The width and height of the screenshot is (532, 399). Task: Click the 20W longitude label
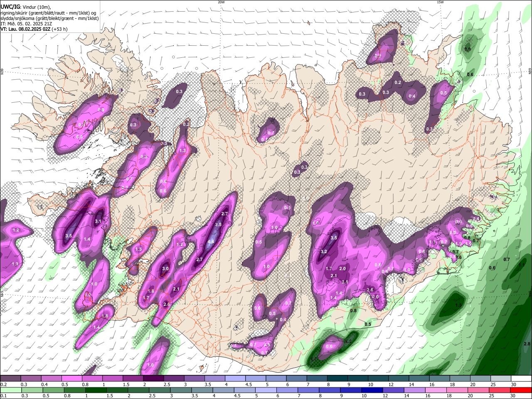(221, 2)
